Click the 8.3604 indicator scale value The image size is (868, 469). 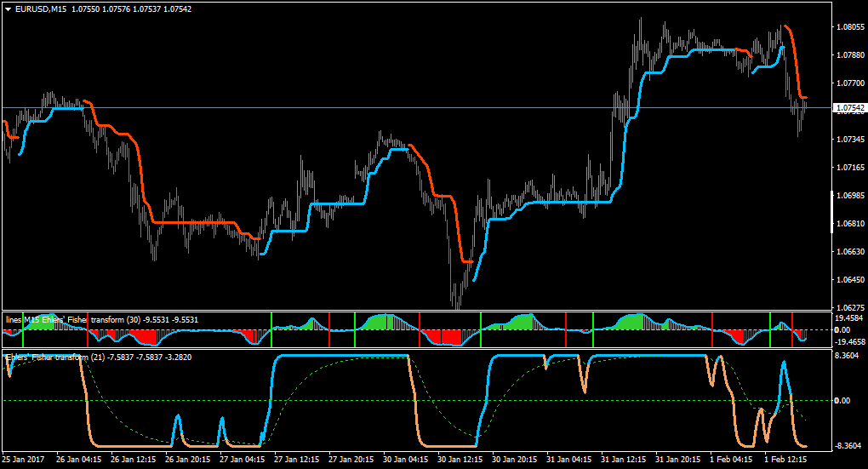847,355
